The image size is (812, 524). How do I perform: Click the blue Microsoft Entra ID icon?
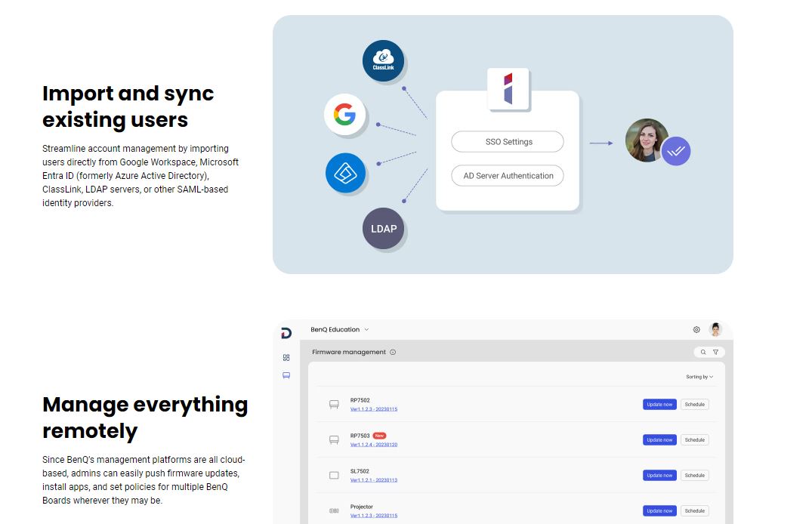tap(345, 173)
